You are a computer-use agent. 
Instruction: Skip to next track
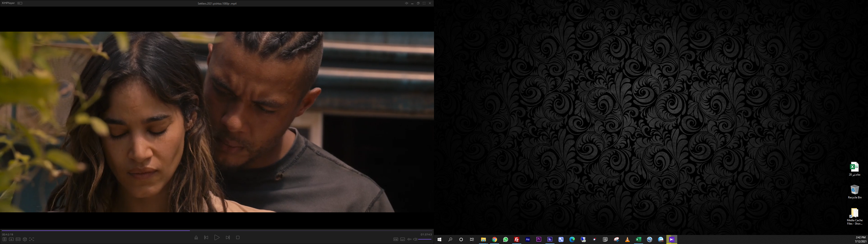click(x=228, y=238)
